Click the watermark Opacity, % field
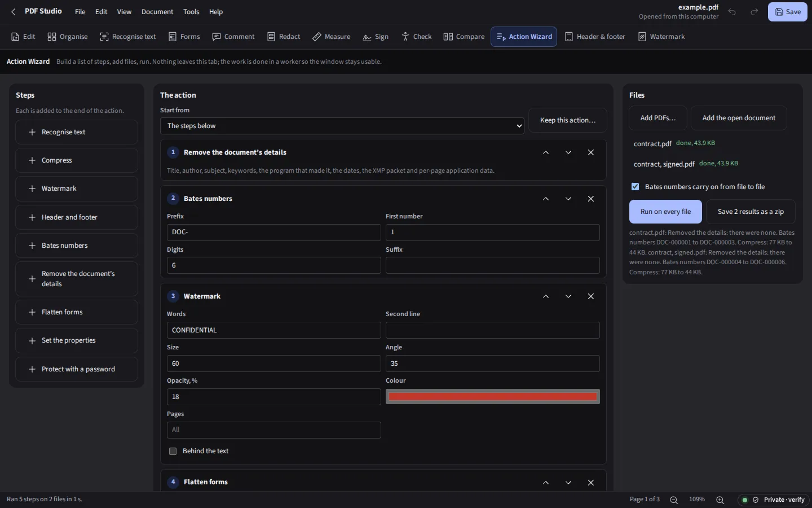The image size is (812, 508). [274, 397]
